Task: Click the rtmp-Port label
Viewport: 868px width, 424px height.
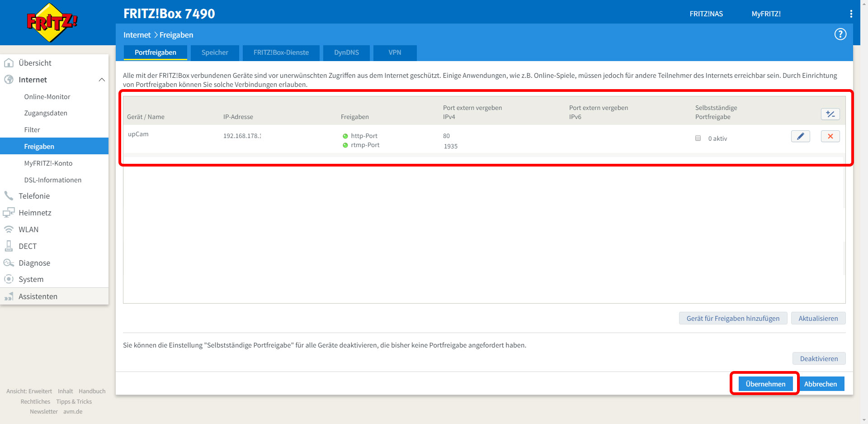Action: (x=365, y=145)
